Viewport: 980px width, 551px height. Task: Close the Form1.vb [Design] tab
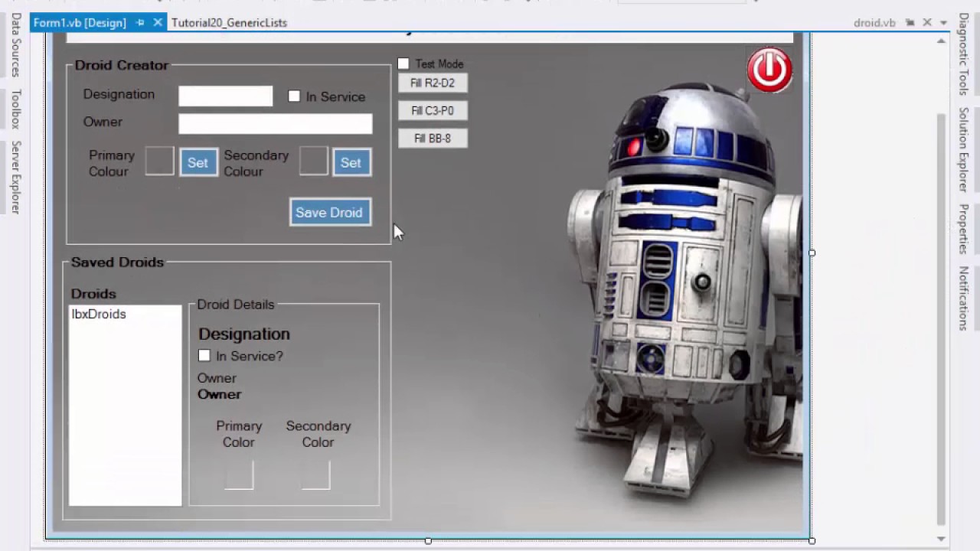click(x=158, y=23)
